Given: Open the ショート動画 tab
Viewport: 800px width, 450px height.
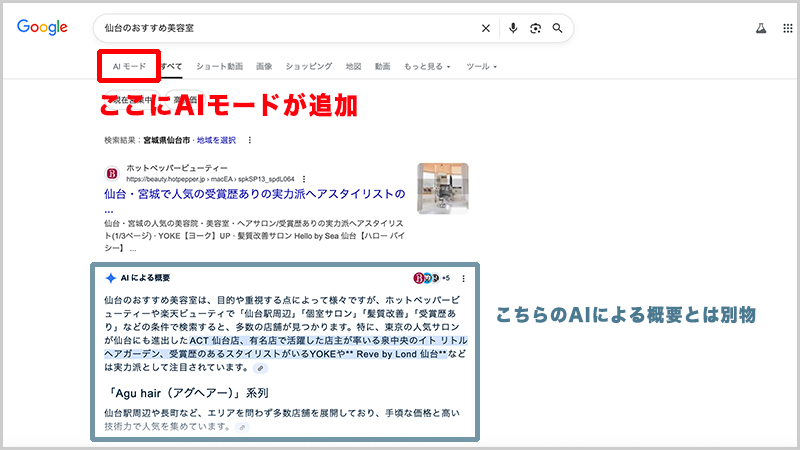Looking at the screenshot, I should 219,66.
